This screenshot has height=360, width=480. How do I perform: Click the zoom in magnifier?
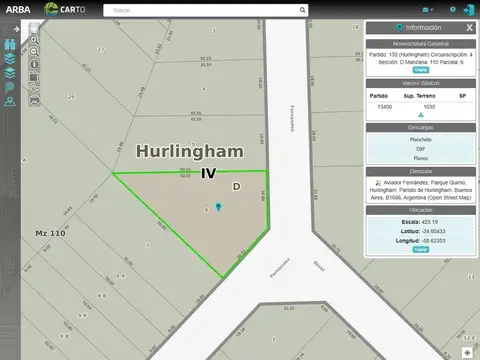point(34,40)
